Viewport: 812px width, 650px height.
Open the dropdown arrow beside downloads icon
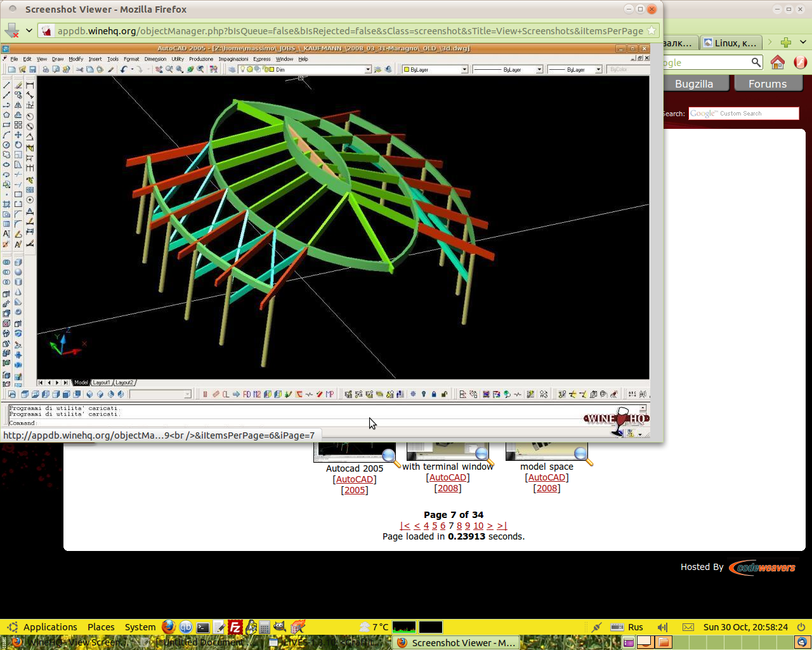tap(29, 30)
